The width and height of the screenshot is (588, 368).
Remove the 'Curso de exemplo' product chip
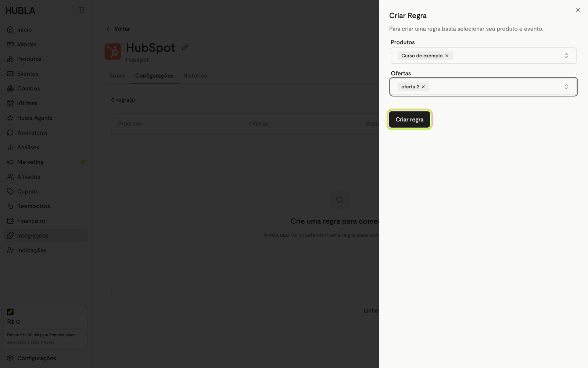point(447,56)
